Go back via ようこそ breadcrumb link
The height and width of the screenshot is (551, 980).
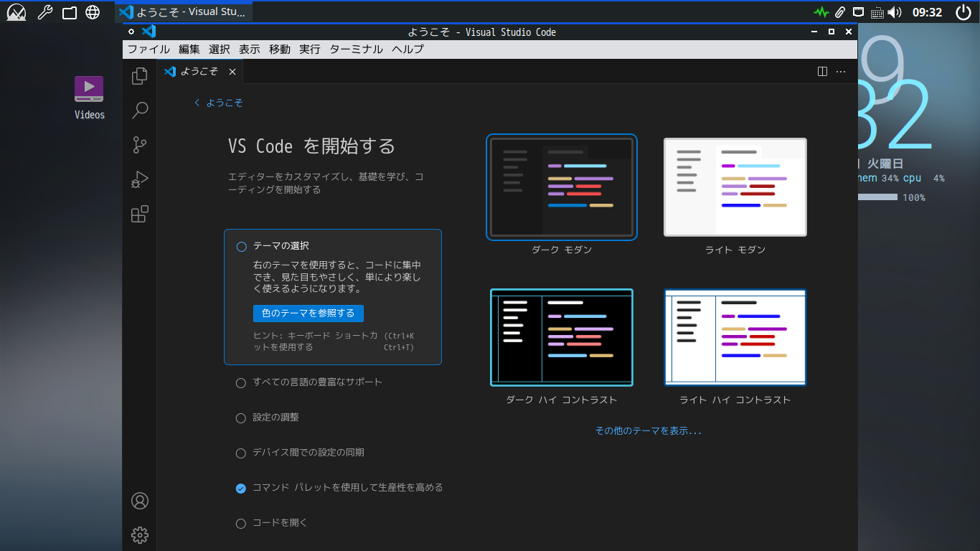click(x=219, y=103)
